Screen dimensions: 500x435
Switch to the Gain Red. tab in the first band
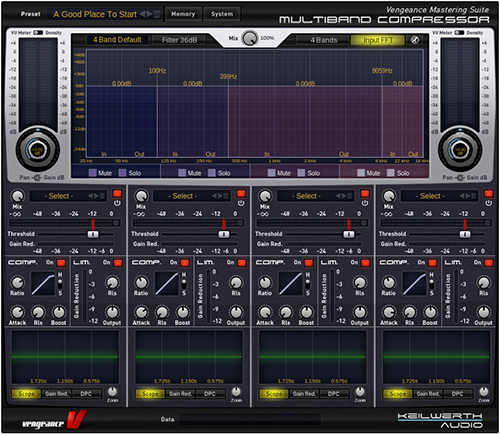tap(57, 394)
